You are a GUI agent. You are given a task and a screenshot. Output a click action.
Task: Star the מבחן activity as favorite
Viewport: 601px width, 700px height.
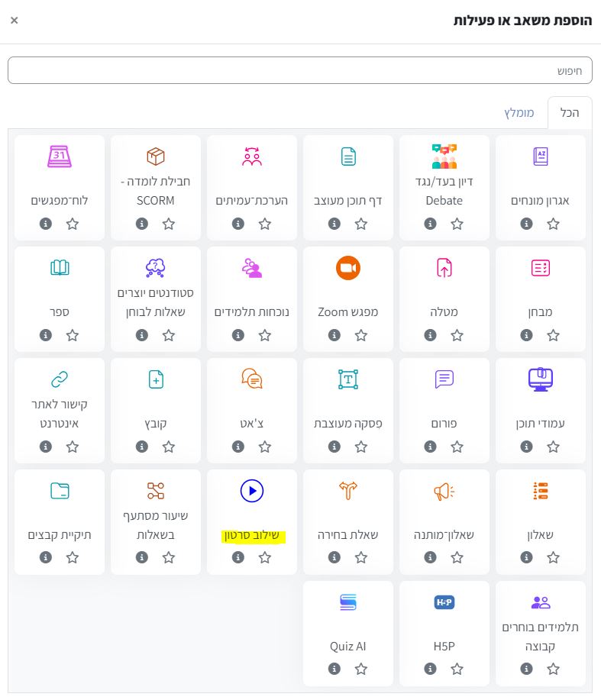554,335
